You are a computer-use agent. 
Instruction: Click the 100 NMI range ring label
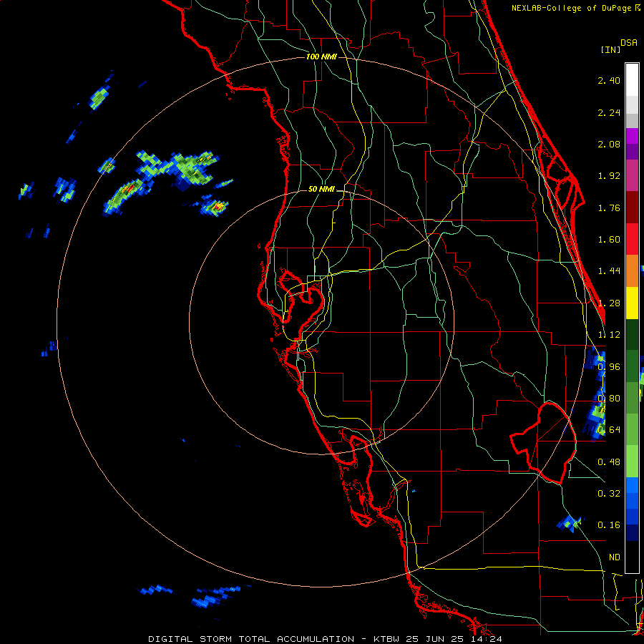(x=321, y=57)
